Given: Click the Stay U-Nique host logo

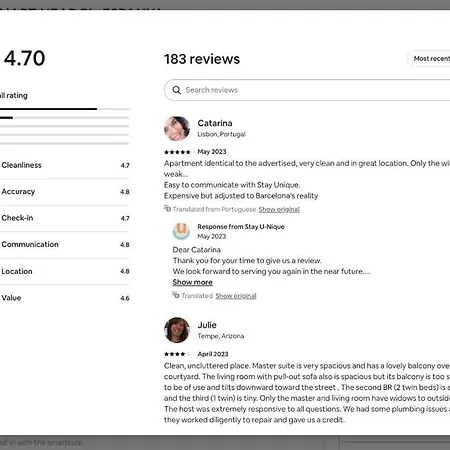Looking at the screenshot, I should (x=181, y=231).
